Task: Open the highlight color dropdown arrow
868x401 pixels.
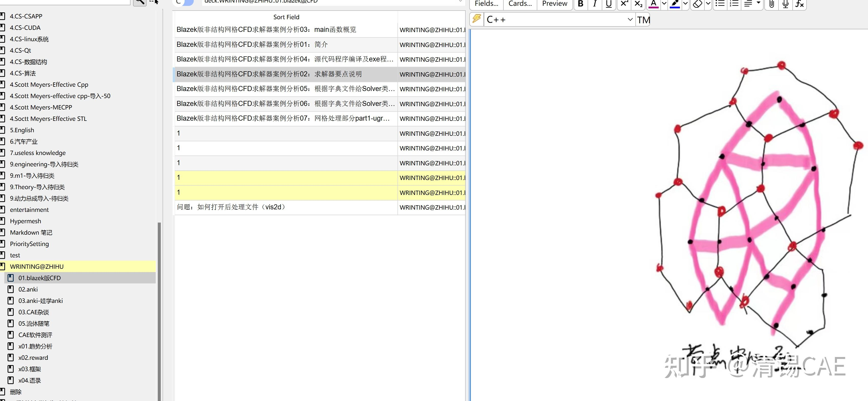Action: [685, 4]
